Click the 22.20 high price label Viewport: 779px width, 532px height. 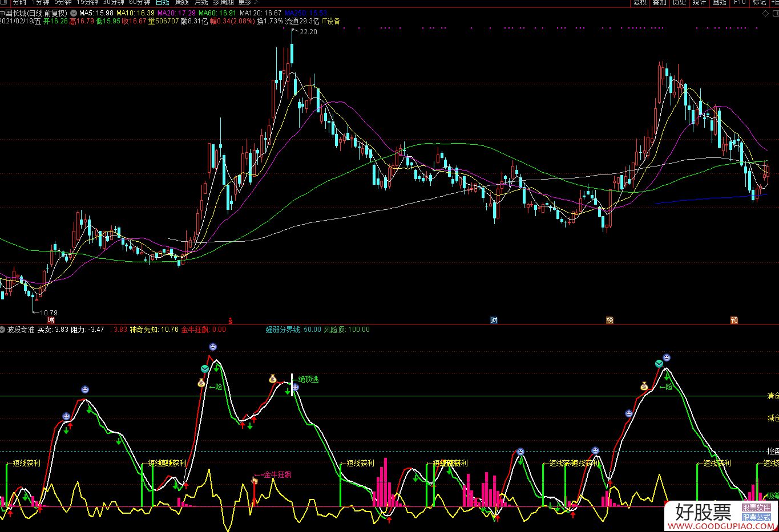(x=308, y=32)
